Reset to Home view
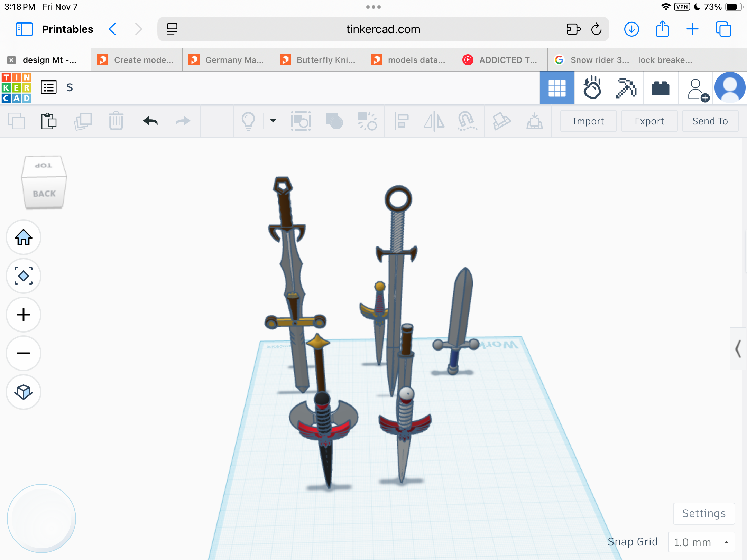The image size is (747, 560). [x=24, y=237]
